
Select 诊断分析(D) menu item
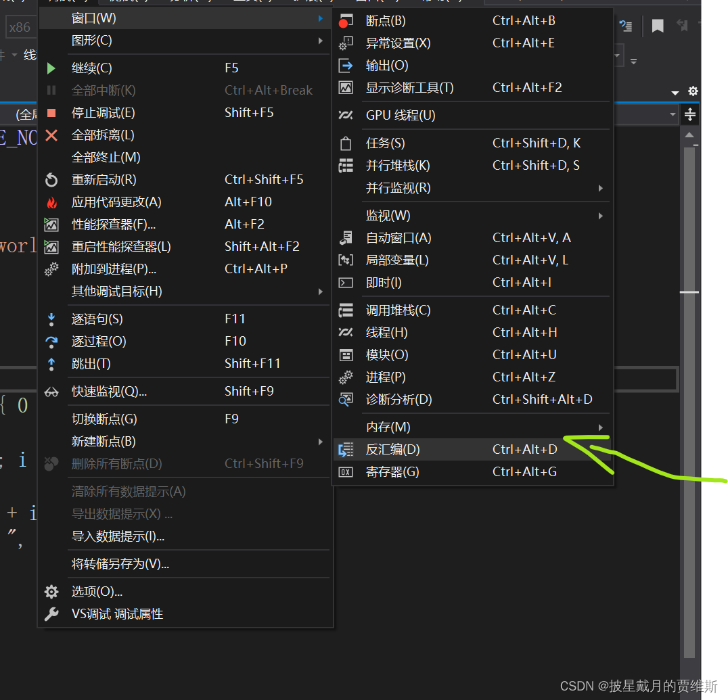click(x=473, y=400)
